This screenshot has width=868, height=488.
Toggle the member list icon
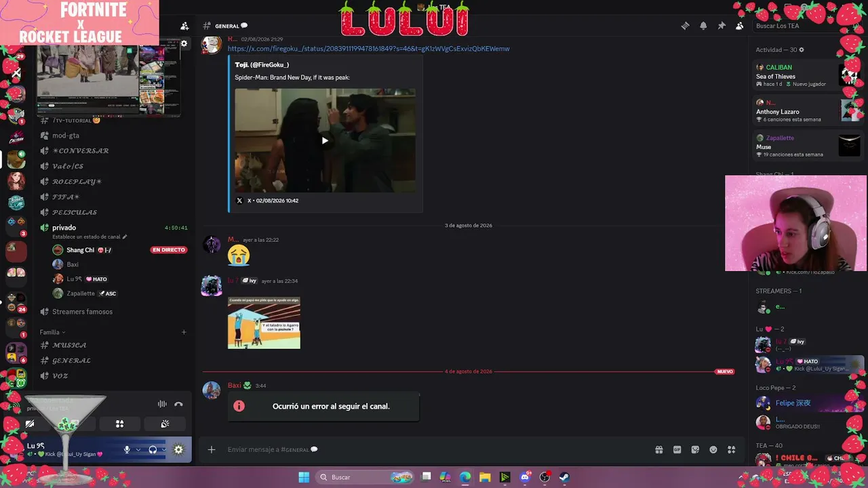739,26
